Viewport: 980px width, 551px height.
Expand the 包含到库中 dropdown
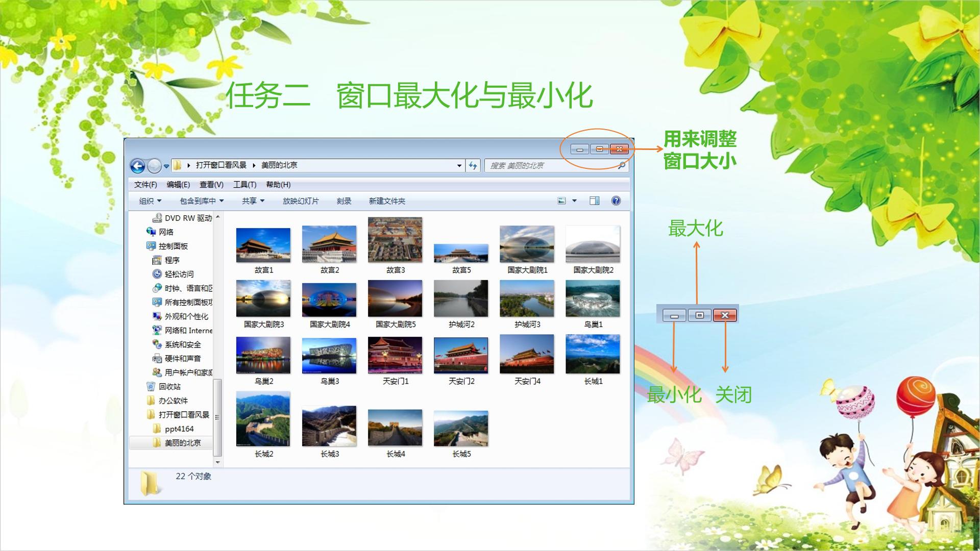point(202,201)
